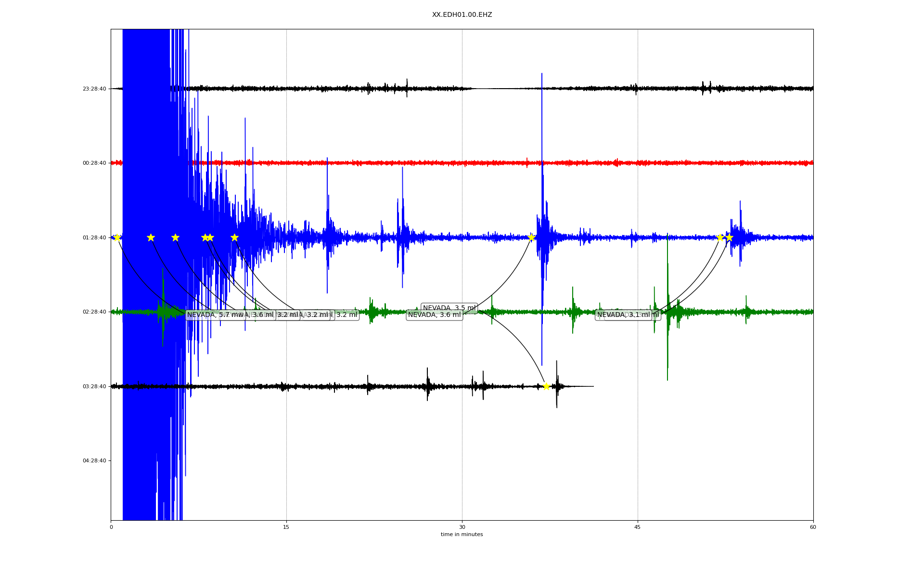This screenshot has width=924, height=578.
Task: Click the 03:28:40 time label
Action: coord(94,386)
